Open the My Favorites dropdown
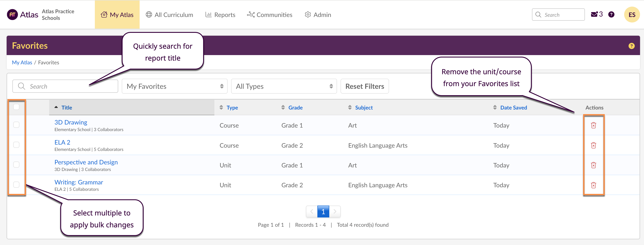 coord(174,86)
